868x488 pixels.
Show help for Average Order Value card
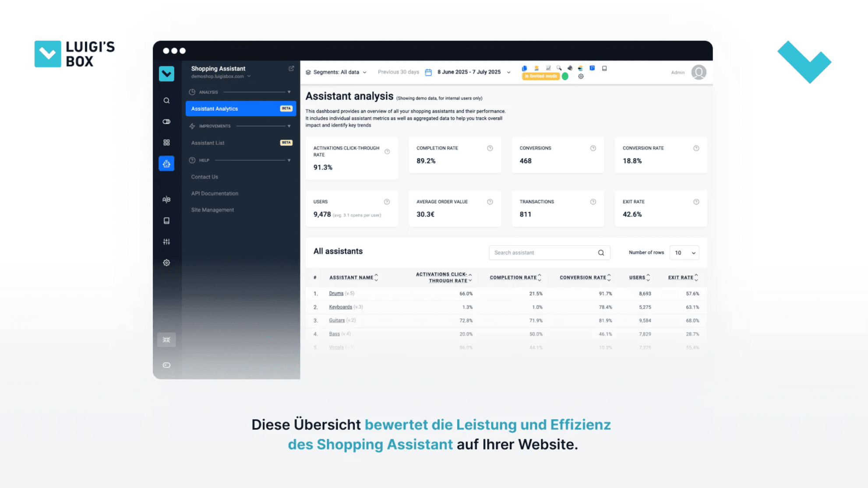point(490,202)
